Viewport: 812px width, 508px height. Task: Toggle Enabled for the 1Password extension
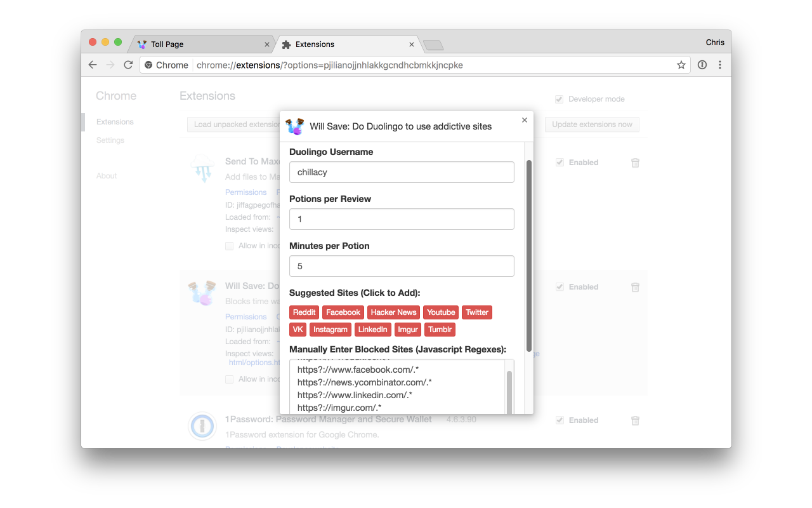pos(559,420)
